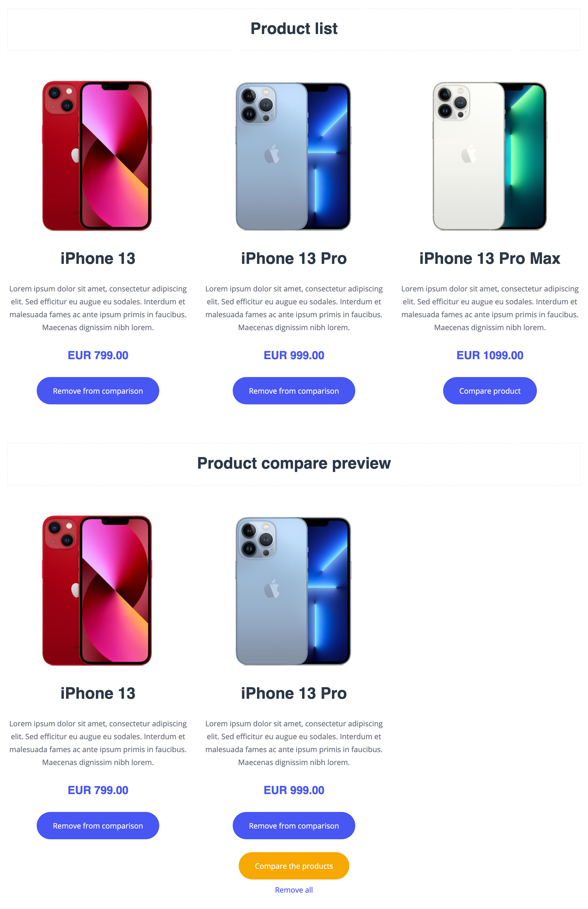Click the orange Compare the products button
The width and height of the screenshot is (588, 909).
294,866
